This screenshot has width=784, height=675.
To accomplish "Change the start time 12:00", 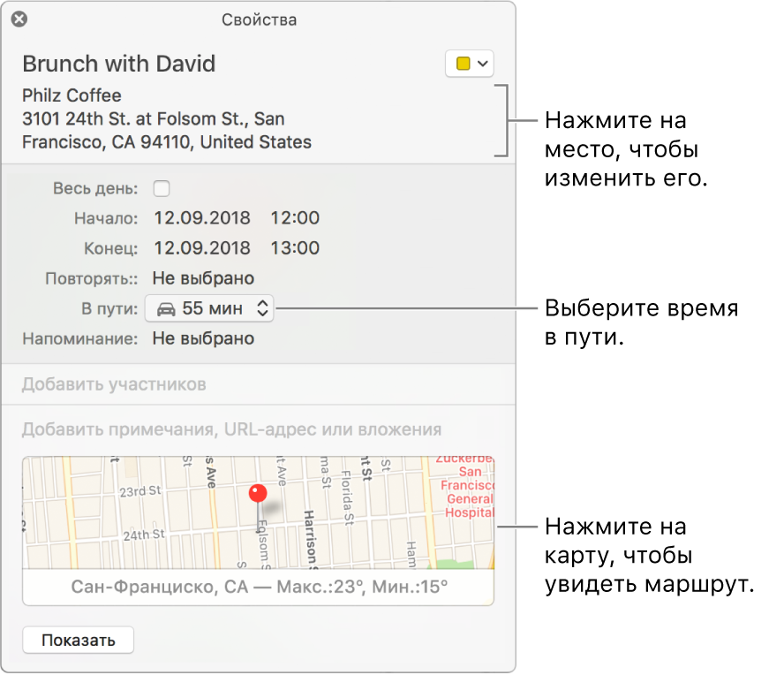I will click(295, 218).
